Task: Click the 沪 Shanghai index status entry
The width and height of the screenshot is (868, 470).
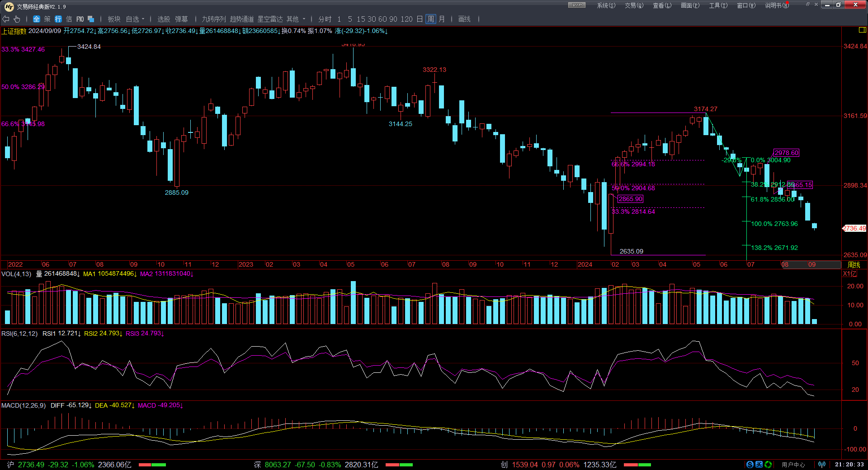Action: [70, 465]
